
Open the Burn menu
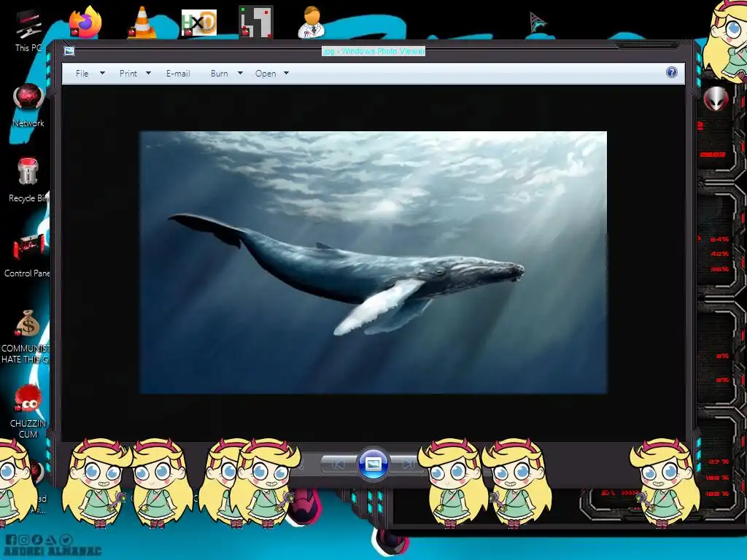point(219,74)
